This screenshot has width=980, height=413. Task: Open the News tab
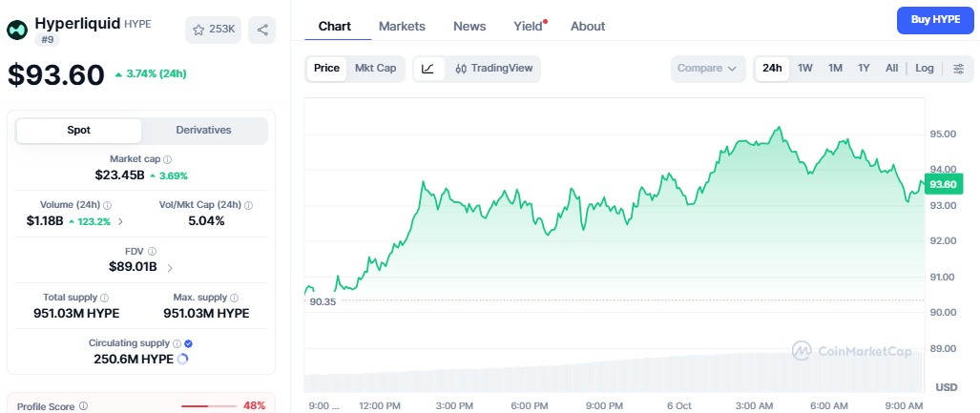[x=469, y=27]
